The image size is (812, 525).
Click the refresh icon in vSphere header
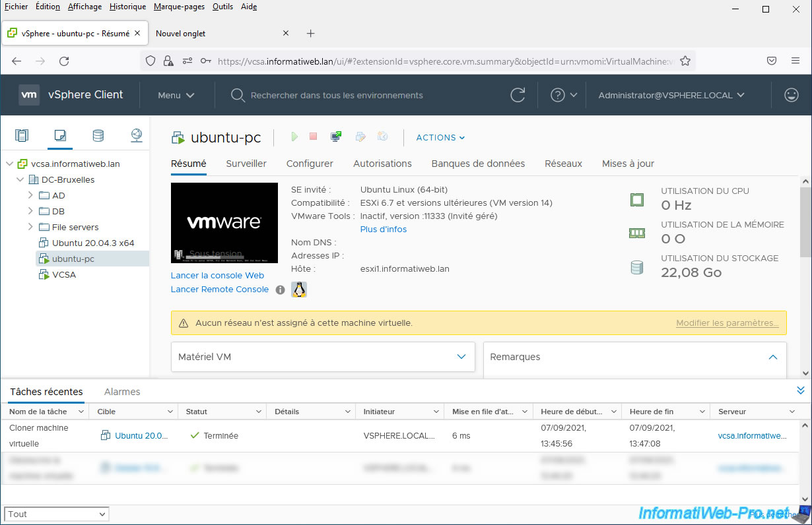click(x=518, y=95)
